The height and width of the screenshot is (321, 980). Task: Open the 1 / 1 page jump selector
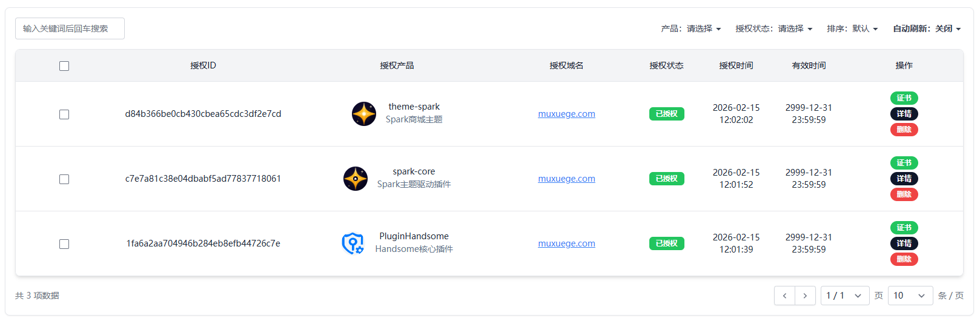[x=844, y=296]
